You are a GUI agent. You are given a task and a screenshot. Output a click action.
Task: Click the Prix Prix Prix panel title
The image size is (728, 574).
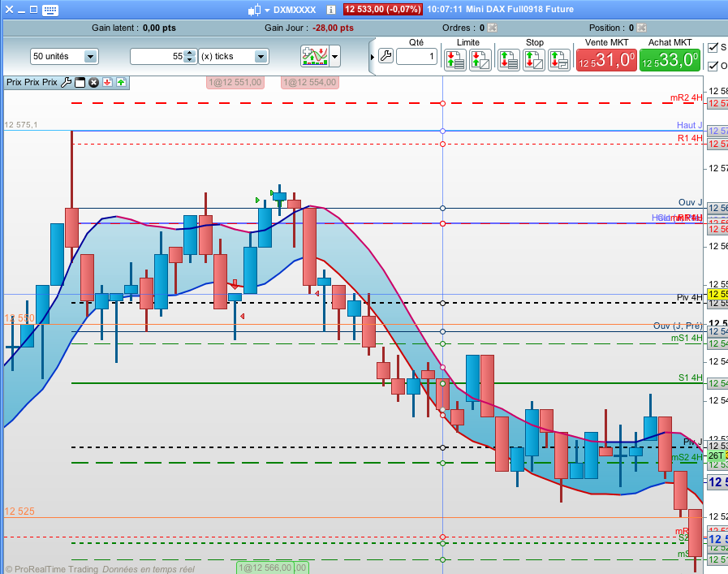point(32,82)
